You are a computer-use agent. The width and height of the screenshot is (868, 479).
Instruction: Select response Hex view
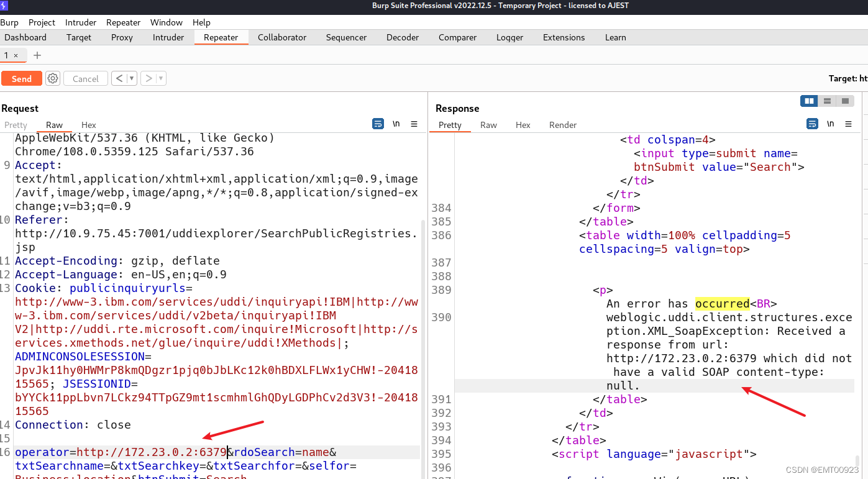click(523, 125)
